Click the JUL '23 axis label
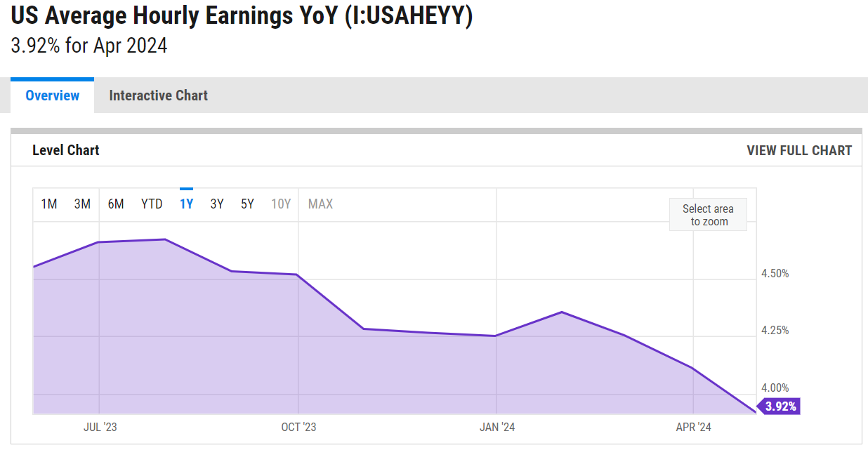Screen dimensions: 868x450 100,427
